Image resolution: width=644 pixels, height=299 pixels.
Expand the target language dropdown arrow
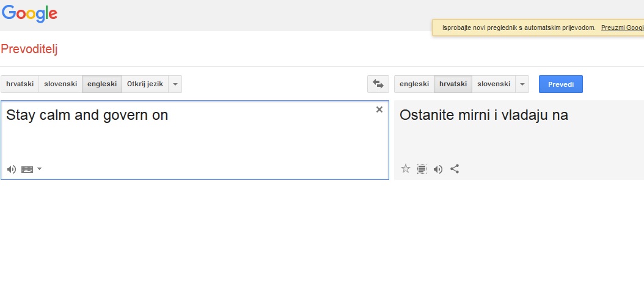tap(522, 84)
